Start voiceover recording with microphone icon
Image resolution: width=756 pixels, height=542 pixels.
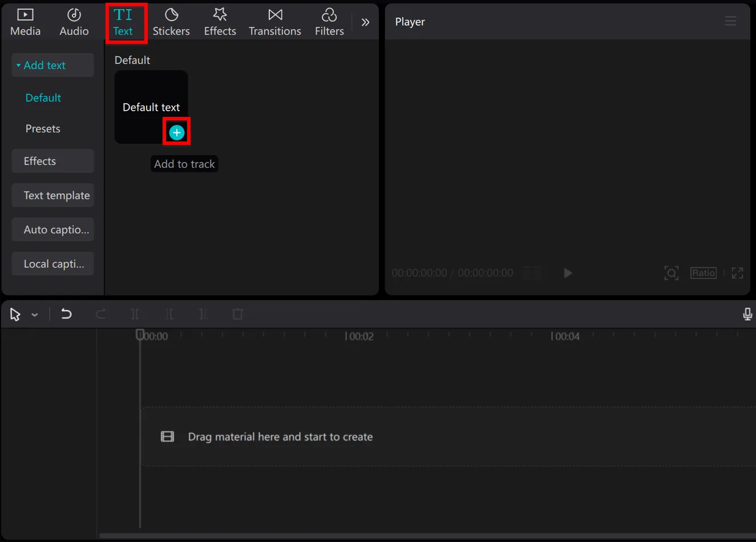[x=747, y=314]
